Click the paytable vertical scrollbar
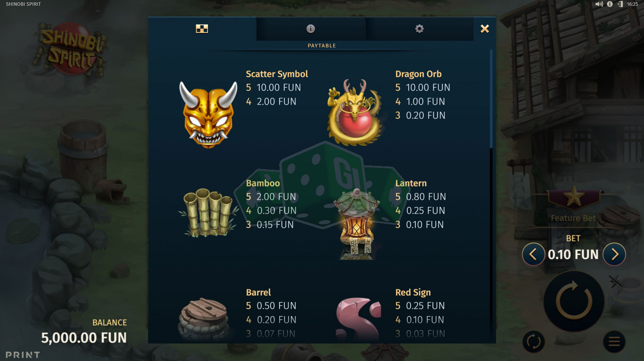This screenshot has height=361, width=644. point(491,99)
